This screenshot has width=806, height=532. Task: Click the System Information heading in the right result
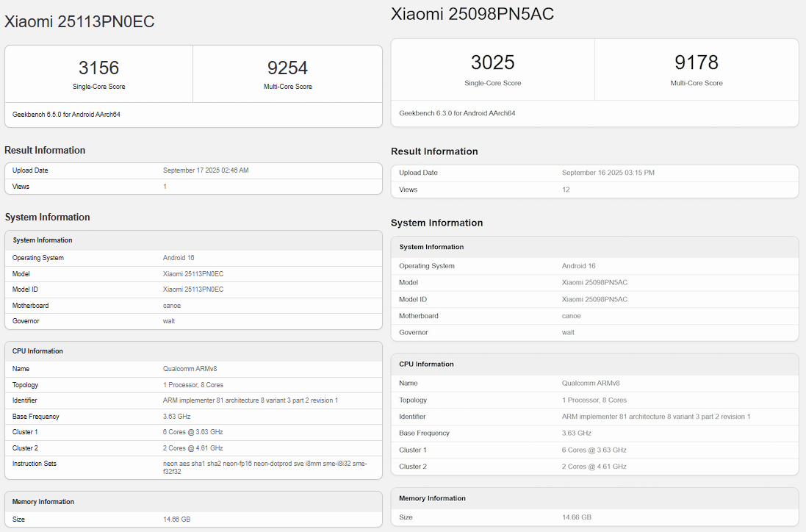click(x=436, y=223)
